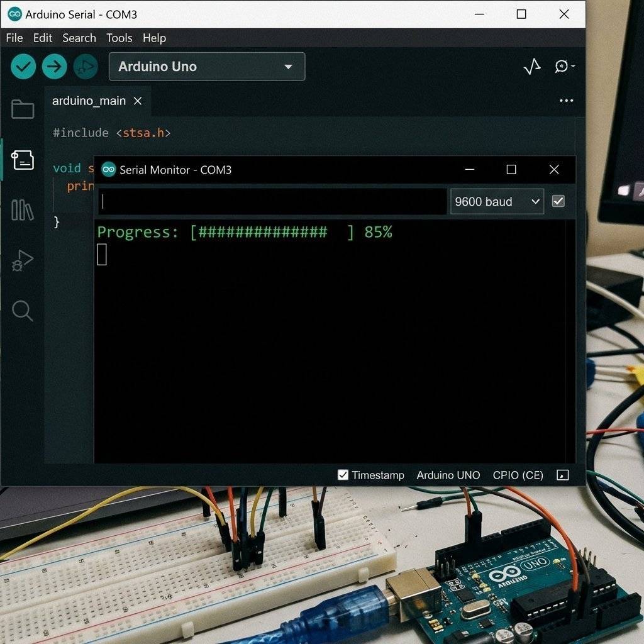Open the Tools menu
644x644 pixels.
coord(119,38)
